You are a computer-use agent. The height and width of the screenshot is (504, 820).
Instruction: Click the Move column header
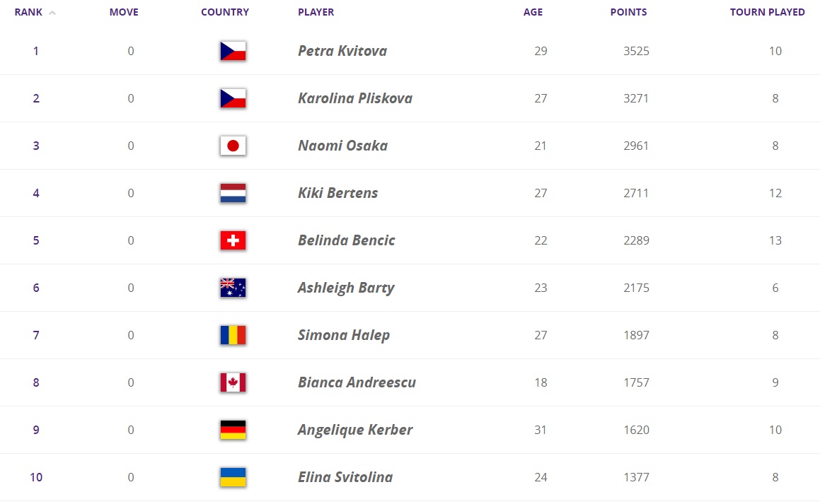tap(124, 12)
